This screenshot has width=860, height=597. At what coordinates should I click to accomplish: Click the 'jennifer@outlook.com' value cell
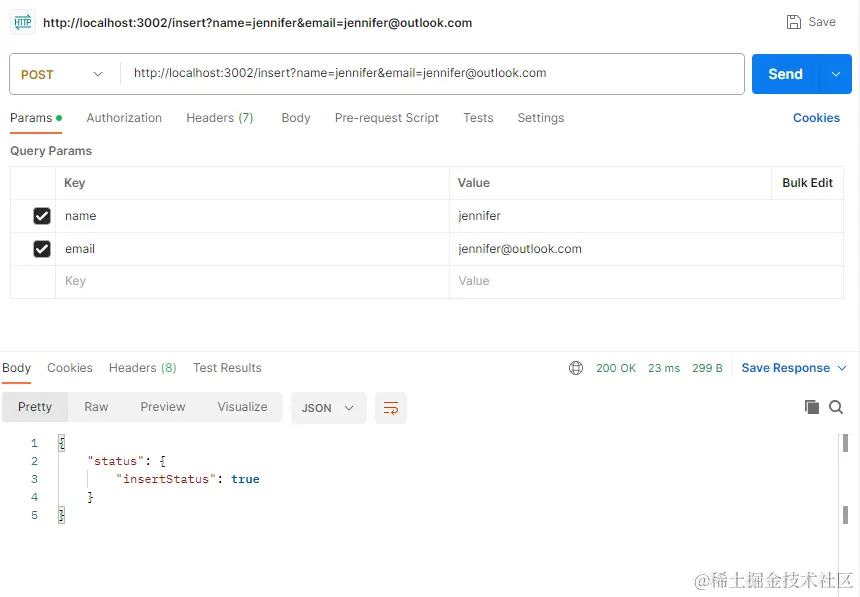coord(646,249)
